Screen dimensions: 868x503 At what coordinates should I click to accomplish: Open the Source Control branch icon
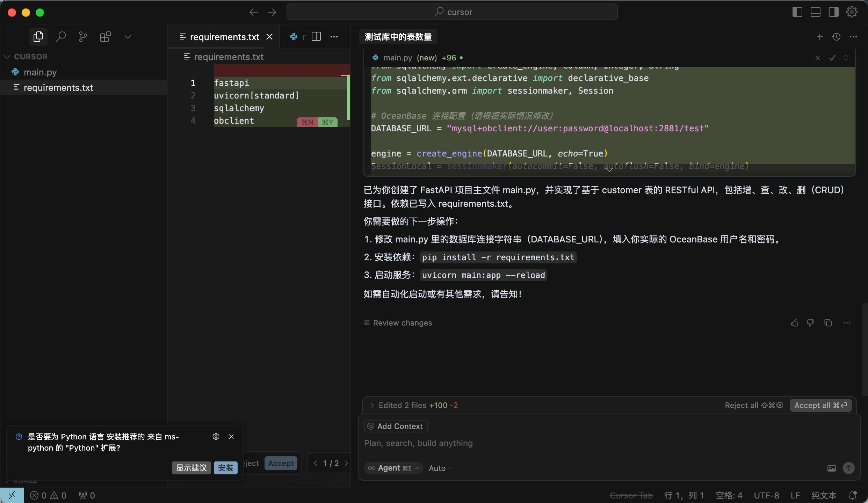(83, 37)
